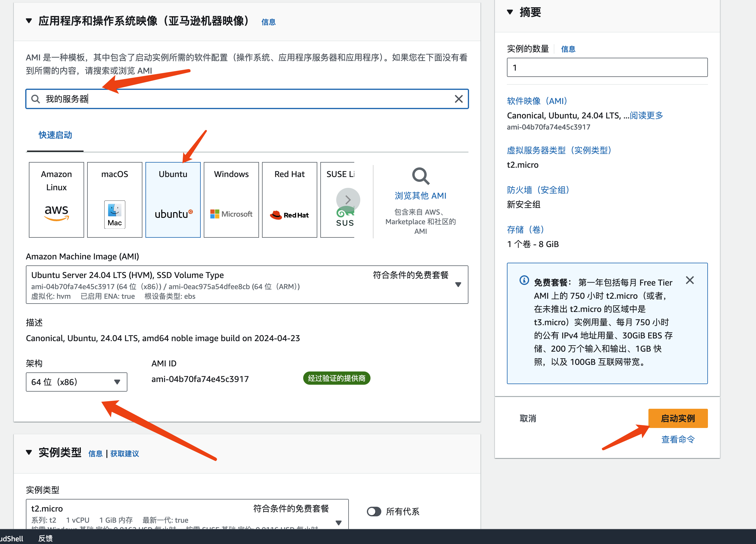Viewport: 756px width, 544px height.
Task: Click the 启动实例 button
Action: (x=678, y=419)
